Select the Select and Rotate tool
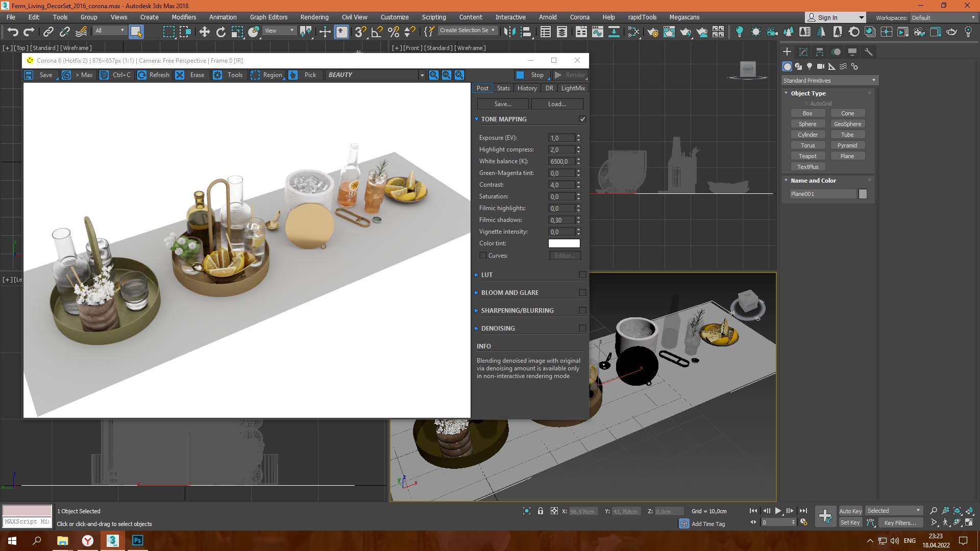Viewport: 980px width, 551px height. point(220,32)
